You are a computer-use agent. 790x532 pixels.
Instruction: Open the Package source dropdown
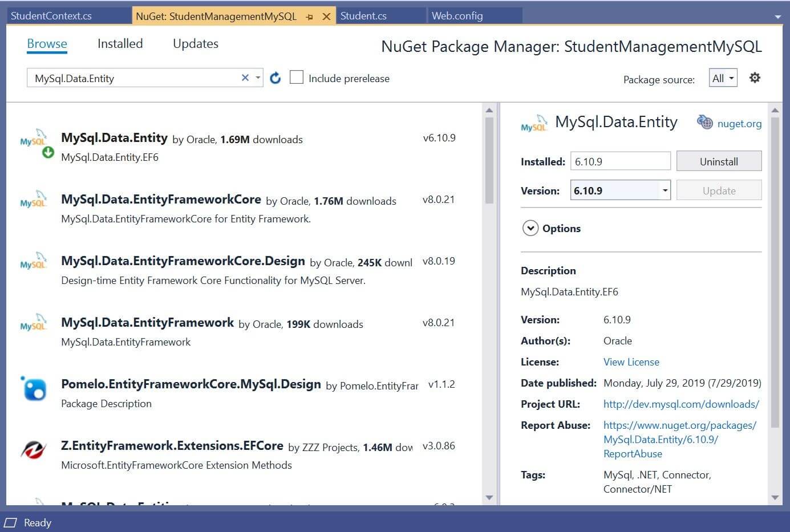pyautogui.click(x=723, y=78)
